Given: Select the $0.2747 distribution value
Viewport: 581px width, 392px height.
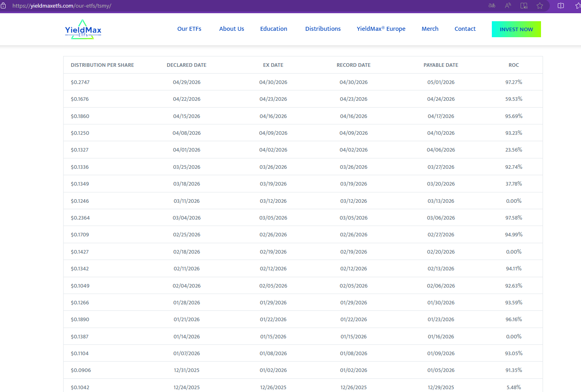Looking at the screenshot, I should pyautogui.click(x=80, y=82).
